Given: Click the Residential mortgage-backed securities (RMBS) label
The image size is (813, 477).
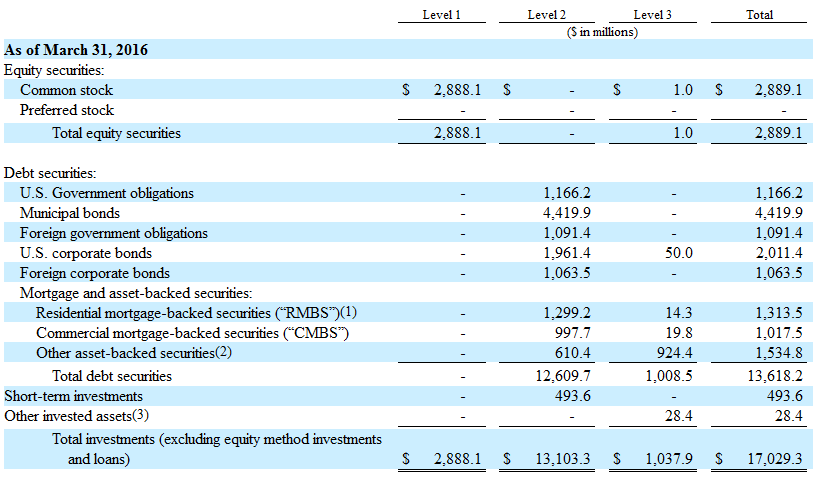Looking at the screenshot, I should tap(197, 313).
